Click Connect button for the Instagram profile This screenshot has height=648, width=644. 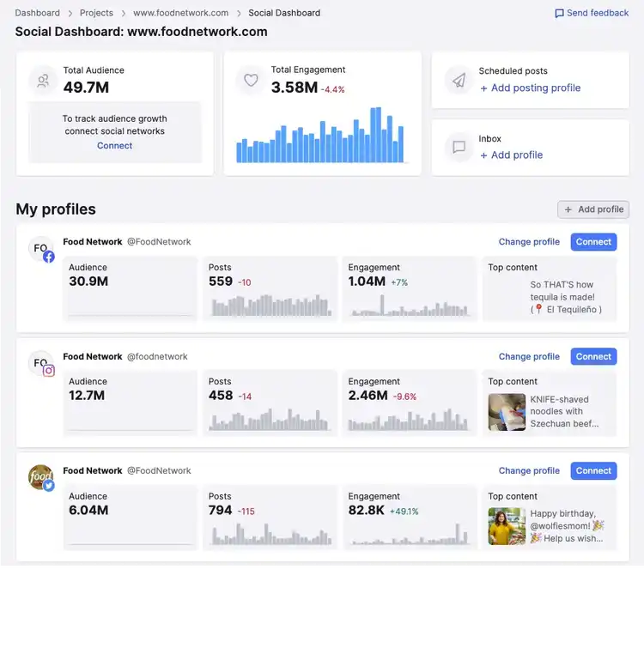coord(593,357)
